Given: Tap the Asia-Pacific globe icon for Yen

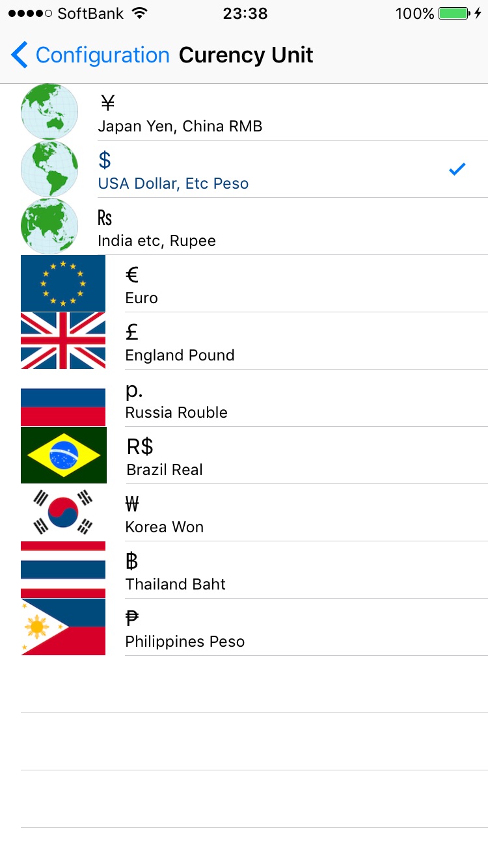Looking at the screenshot, I should 49,111.
